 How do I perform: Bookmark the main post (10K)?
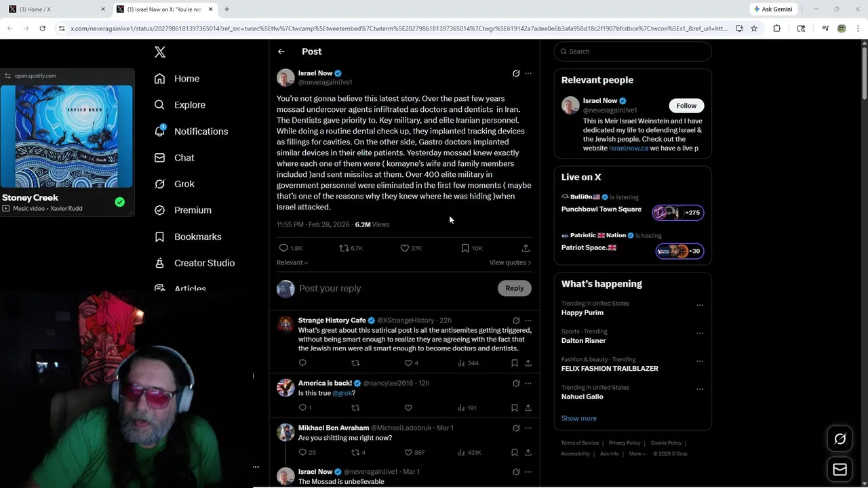point(471,248)
